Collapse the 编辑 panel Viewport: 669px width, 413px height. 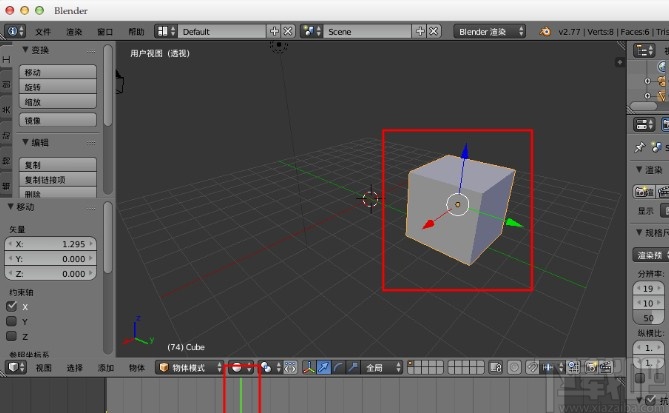[25, 142]
